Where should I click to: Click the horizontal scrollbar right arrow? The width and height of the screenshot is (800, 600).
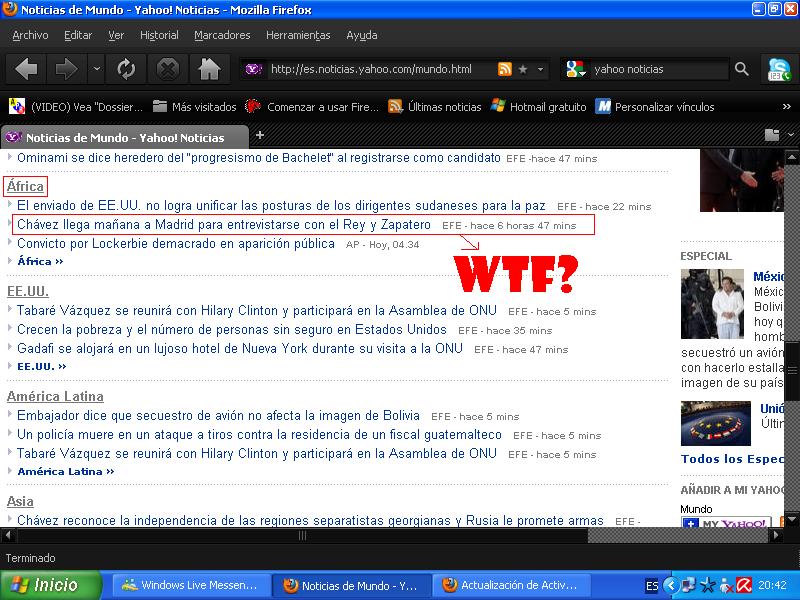pyautogui.click(x=776, y=536)
